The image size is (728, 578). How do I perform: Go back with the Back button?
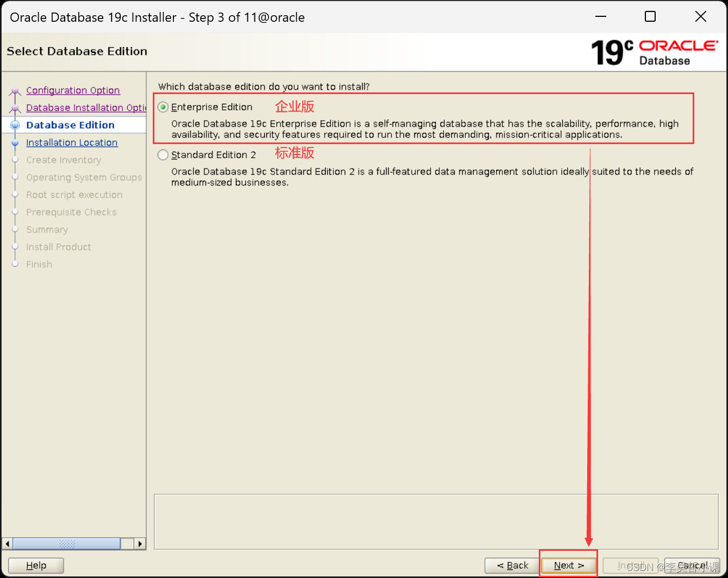pos(512,565)
